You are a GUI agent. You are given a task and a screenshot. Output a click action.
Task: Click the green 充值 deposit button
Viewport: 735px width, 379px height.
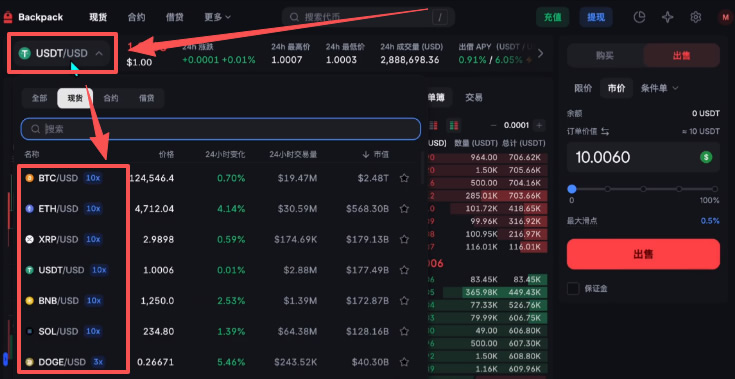553,17
